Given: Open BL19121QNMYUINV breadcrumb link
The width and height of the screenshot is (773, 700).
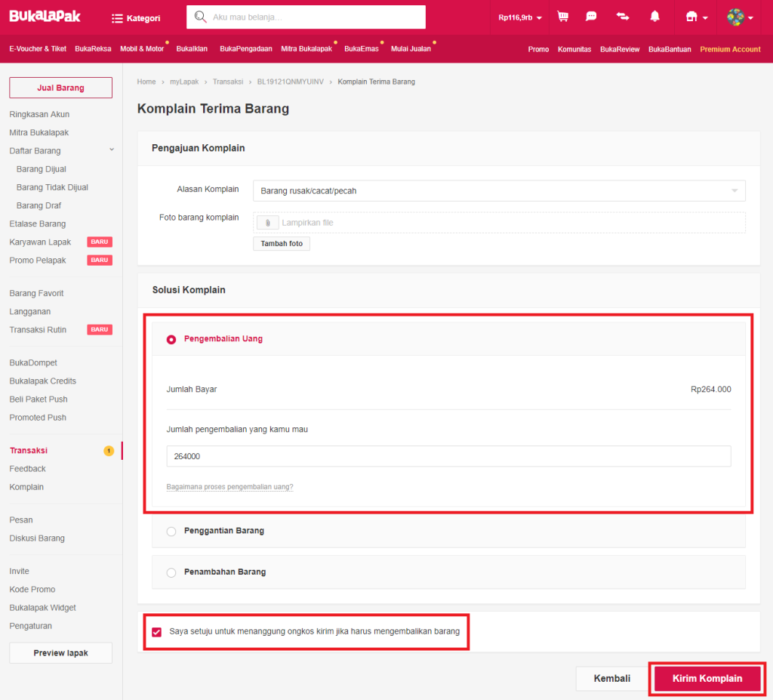Looking at the screenshot, I should click(x=291, y=82).
